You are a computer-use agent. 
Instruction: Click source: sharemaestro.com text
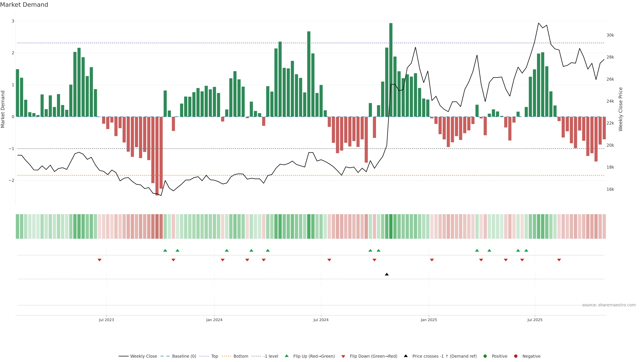coord(609,305)
